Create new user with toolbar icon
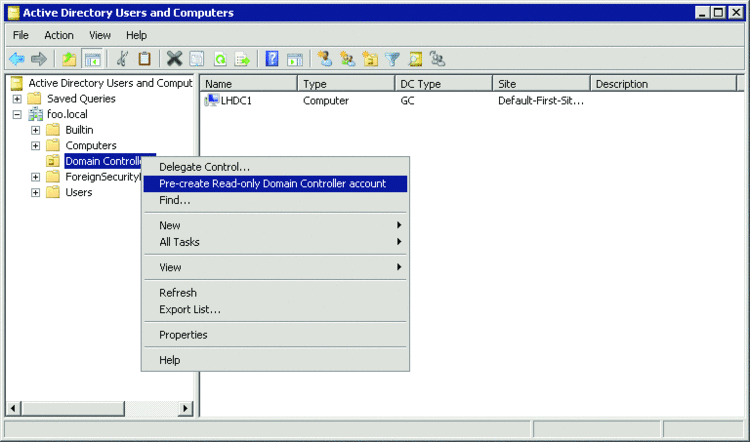Screen dimensions: 750x442 click(x=324, y=59)
